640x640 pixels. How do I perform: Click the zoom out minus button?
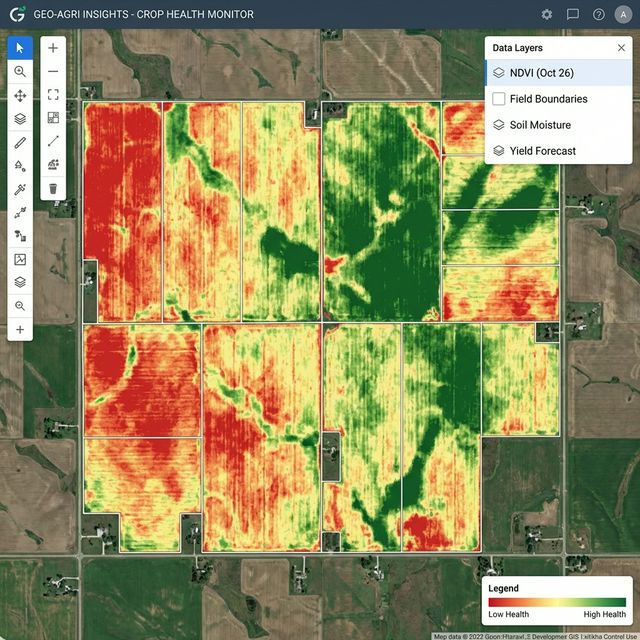(53, 71)
